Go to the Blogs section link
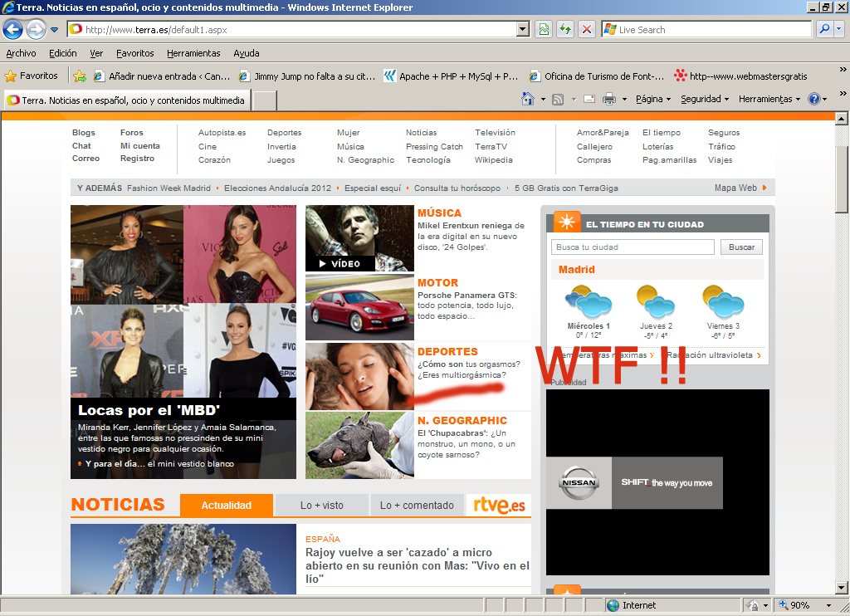 coord(84,132)
